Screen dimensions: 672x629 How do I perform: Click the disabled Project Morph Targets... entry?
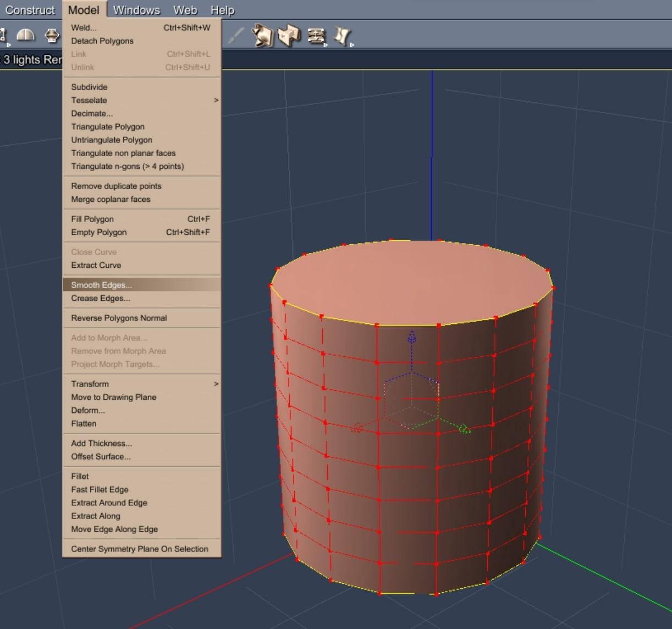pyautogui.click(x=142, y=364)
